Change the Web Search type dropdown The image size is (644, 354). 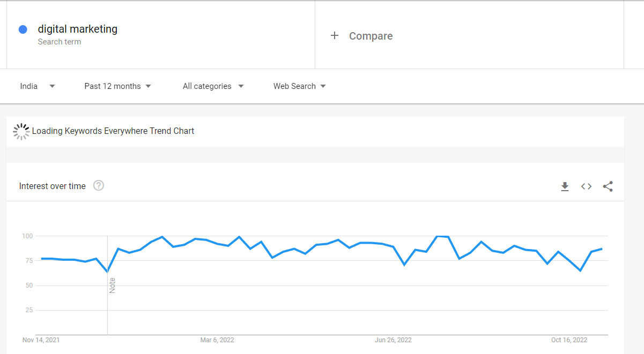tap(300, 86)
